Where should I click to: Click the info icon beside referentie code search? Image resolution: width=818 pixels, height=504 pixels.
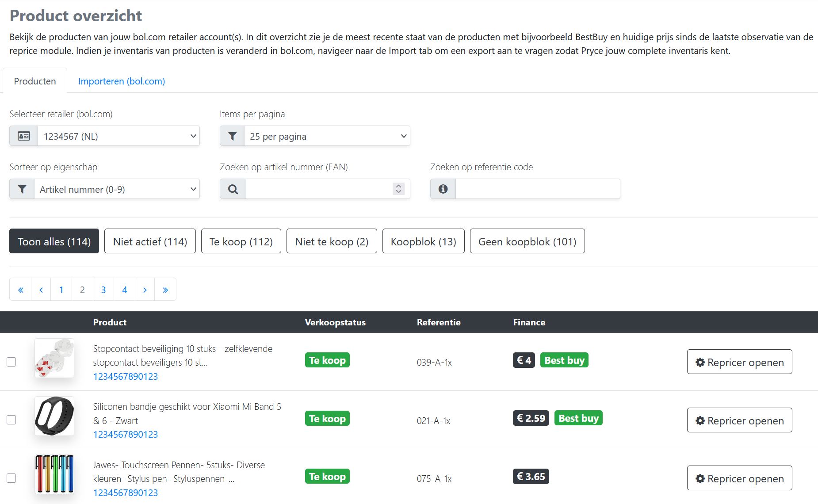pyautogui.click(x=442, y=189)
